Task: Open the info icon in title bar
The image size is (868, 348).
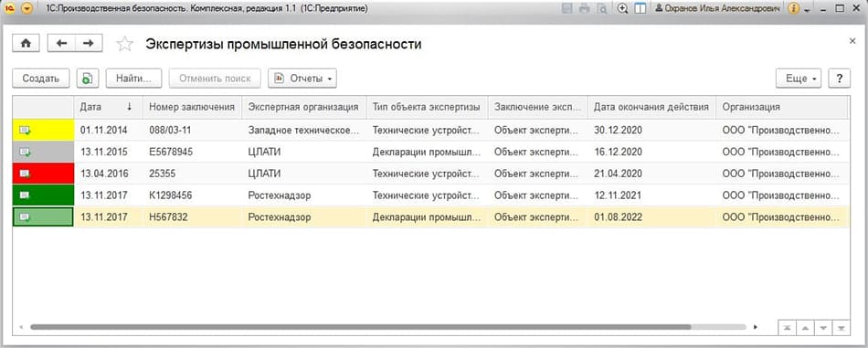Action: (793, 9)
